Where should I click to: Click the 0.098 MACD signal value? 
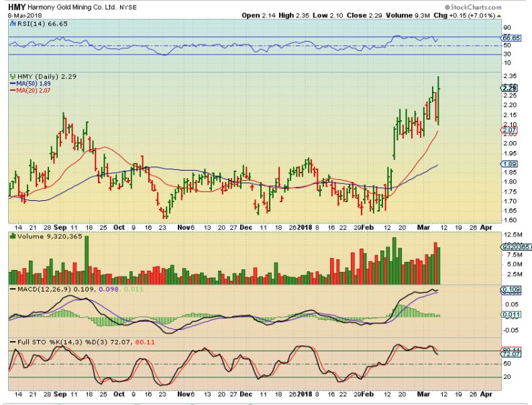[x=109, y=289]
